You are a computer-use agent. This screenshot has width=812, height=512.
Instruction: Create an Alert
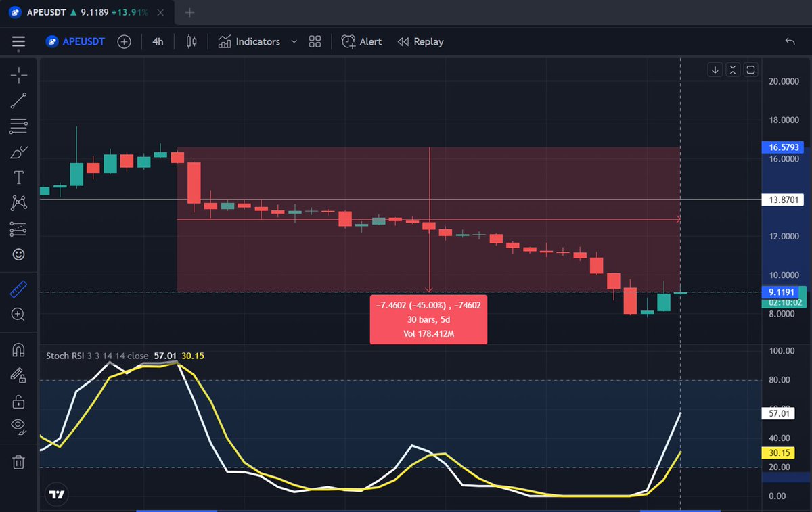click(361, 41)
